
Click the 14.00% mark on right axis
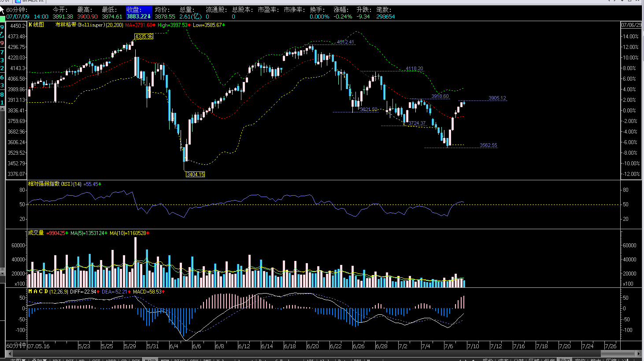point(630,37)
